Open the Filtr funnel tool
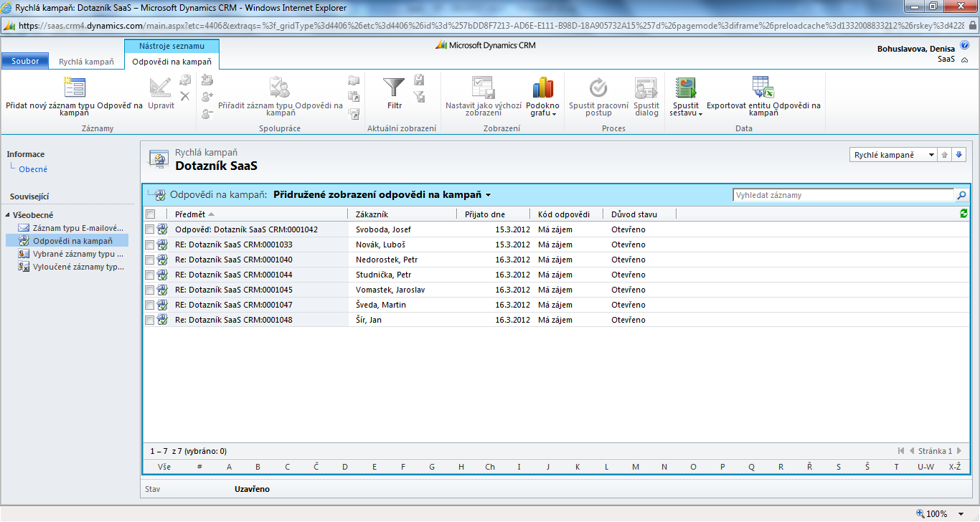The height and width of the screenshot is (522, 980). (x=394, y=87)
